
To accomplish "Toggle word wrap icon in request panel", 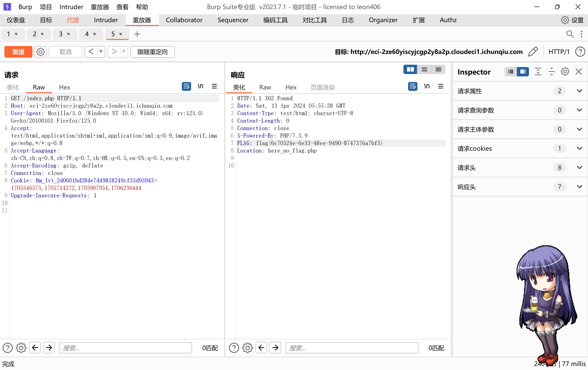I will 186,86.
